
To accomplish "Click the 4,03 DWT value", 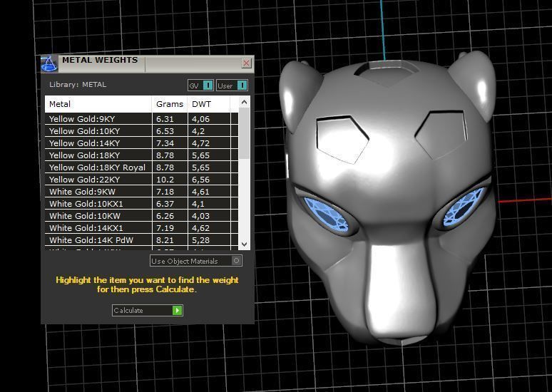I will (200, 216).
